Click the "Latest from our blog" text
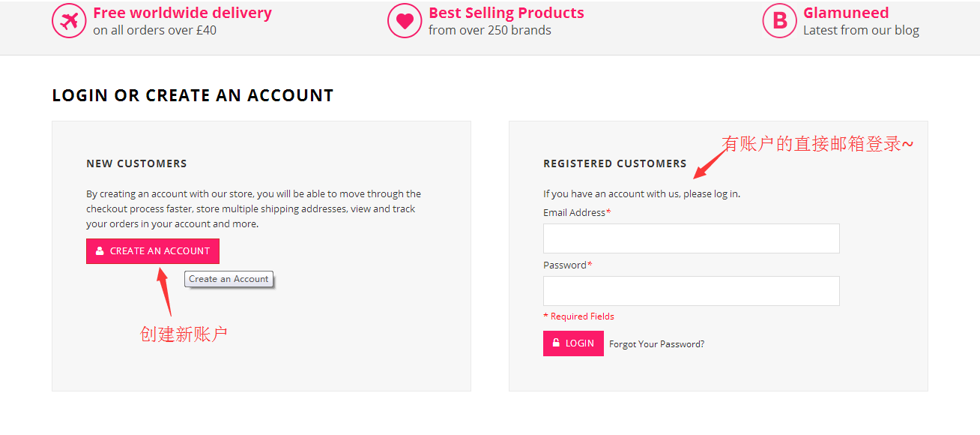This screenshot has width=980, height=435. [x=861, y=31]
